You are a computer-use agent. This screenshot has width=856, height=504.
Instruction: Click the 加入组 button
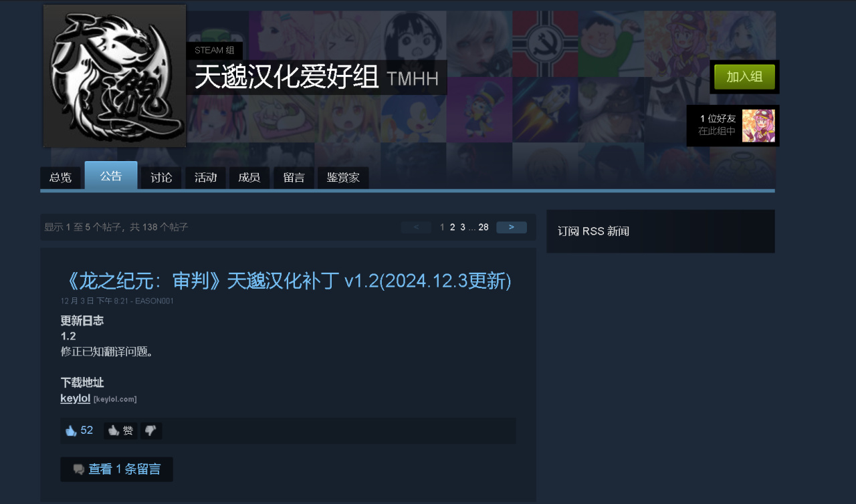click(x=744, y=77)
